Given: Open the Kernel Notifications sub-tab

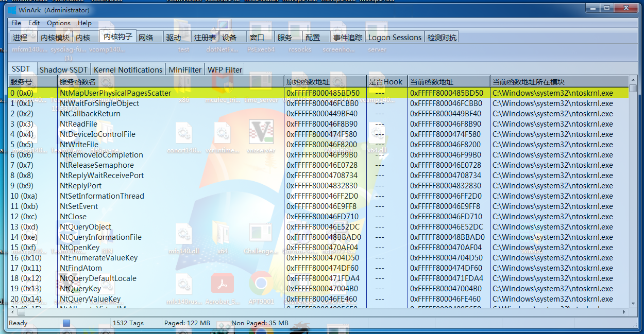Looking at the screenshot, I should point(128,69).
